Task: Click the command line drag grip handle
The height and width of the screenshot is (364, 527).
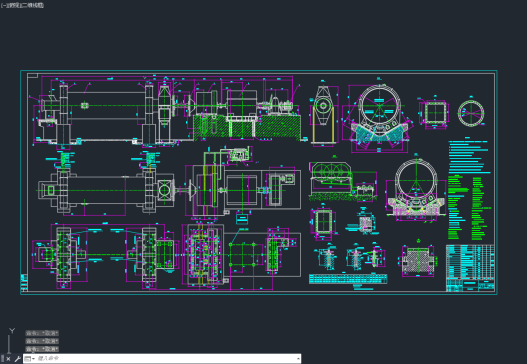Action: tap(2, 359)
